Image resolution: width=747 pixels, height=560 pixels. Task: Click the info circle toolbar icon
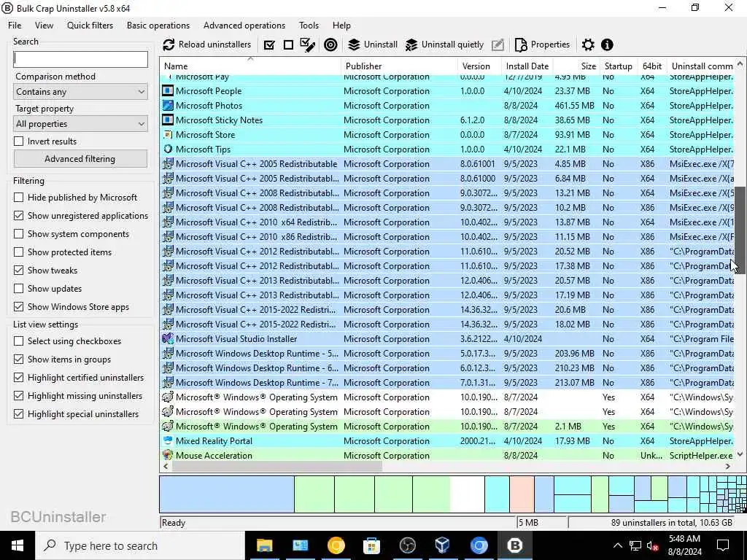click(x=607, y=44)
